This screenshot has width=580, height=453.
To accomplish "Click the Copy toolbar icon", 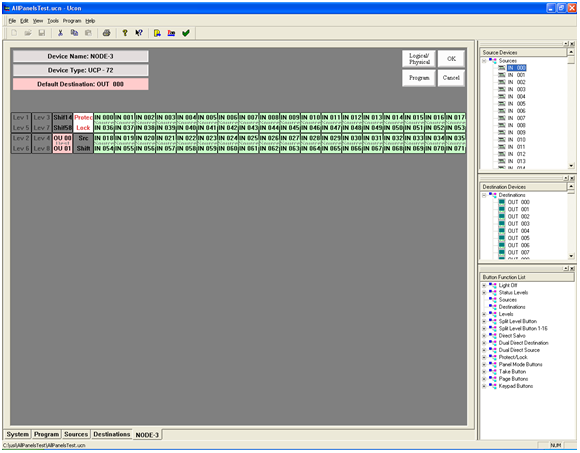I will click(74, 33).
